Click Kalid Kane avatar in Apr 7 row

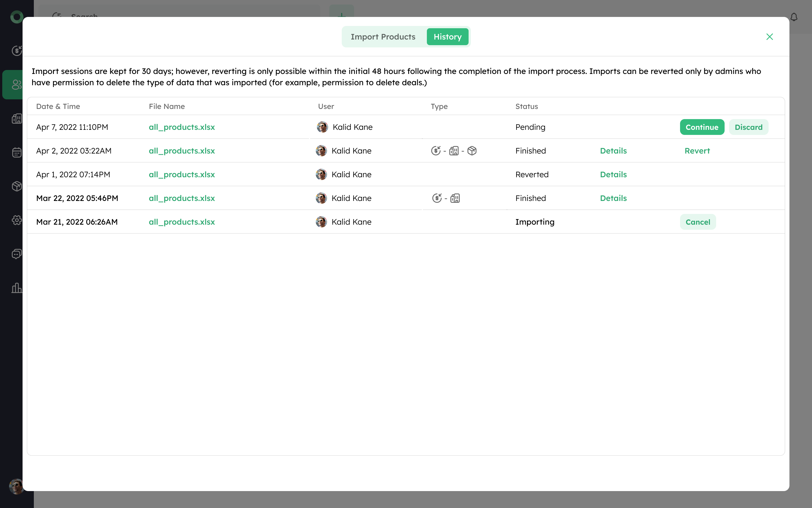[x=323, y=127]
